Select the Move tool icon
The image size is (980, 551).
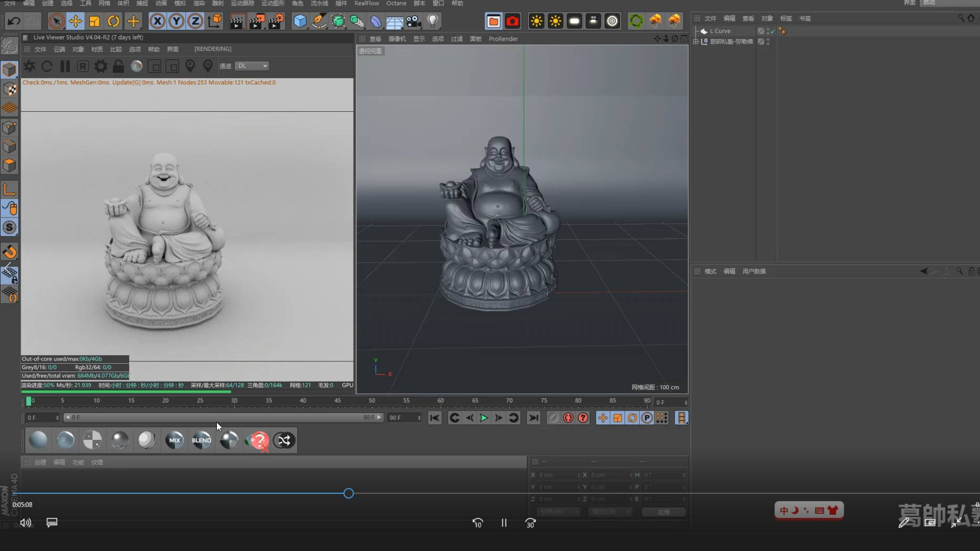(x=76, y=21)
